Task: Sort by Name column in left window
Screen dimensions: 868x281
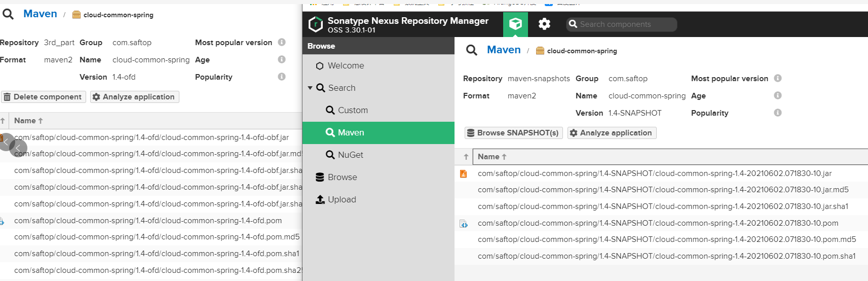Action: [156, 121]
